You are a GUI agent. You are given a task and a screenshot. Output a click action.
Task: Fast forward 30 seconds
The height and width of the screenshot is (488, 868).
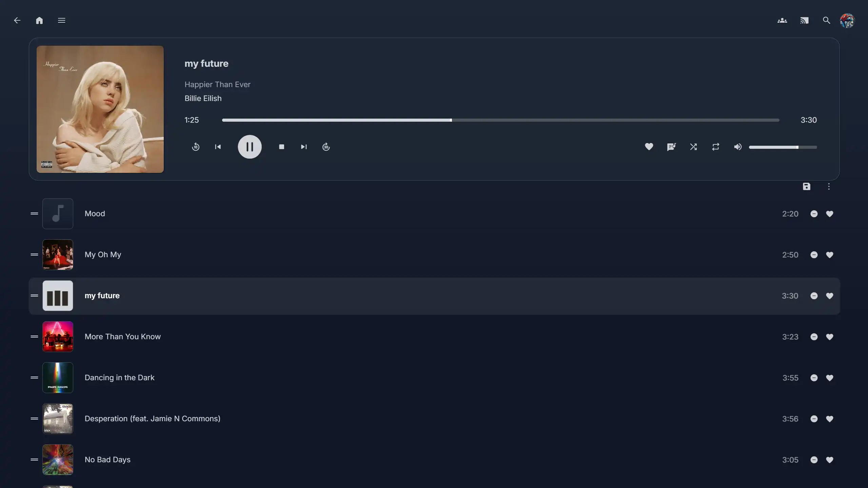(x=326, y=147)
